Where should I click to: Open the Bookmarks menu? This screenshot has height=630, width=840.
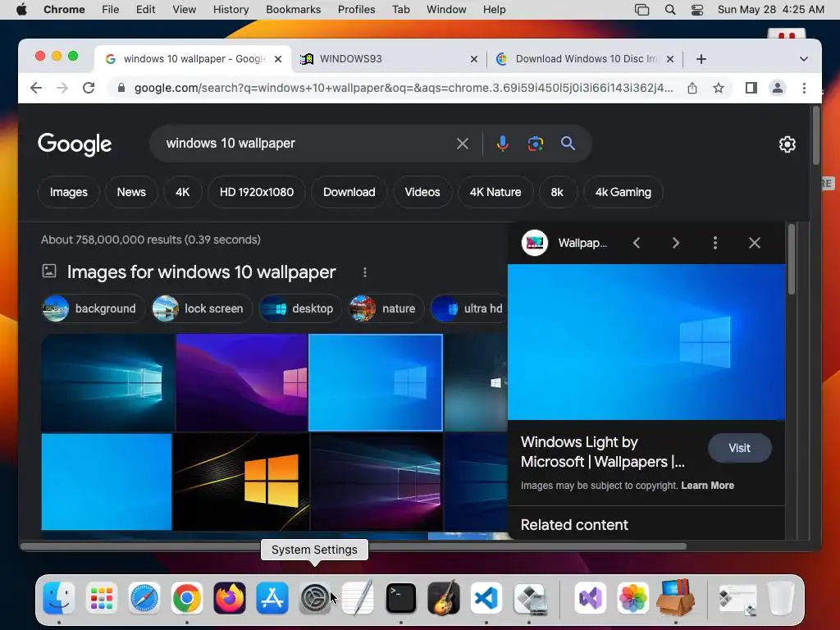(293, 10)
